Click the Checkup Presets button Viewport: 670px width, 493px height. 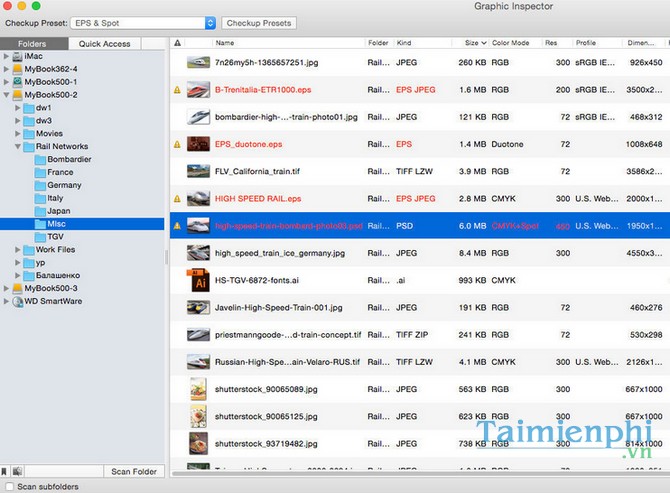click(259, 23)
